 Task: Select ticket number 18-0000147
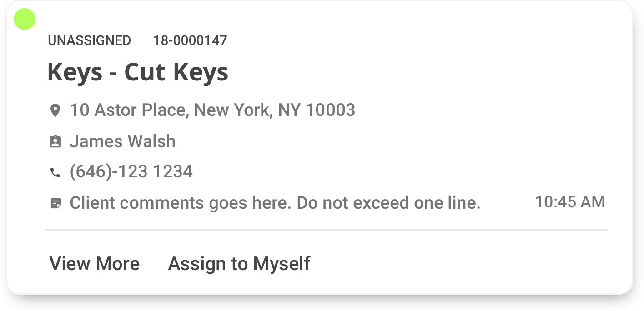pyautogui.click(x=190, y=40)
